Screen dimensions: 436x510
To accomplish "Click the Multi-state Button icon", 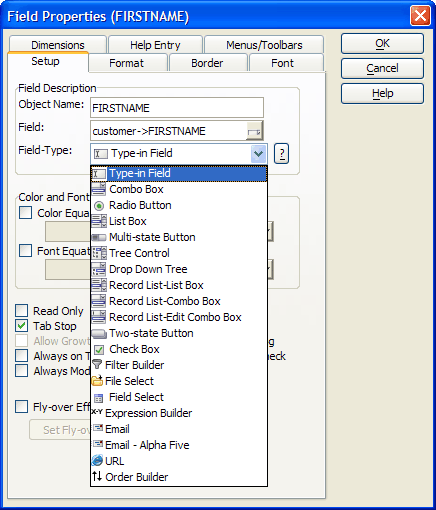I will point(99,237).
